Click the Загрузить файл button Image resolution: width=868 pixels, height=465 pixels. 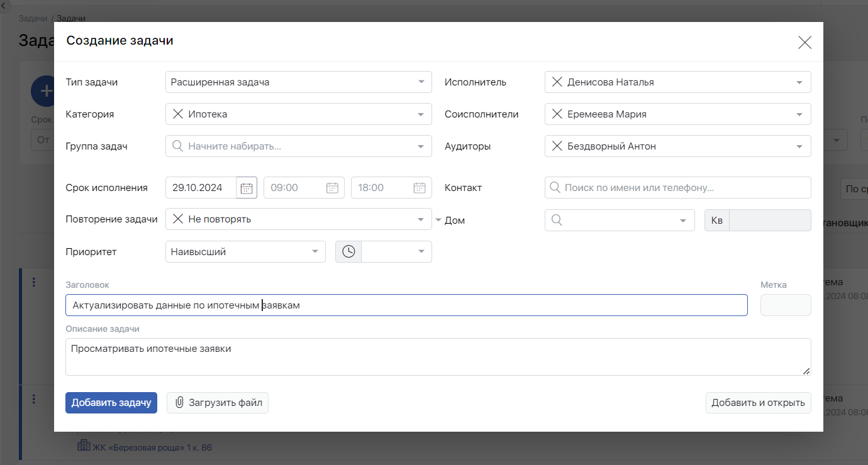[218, 403]
